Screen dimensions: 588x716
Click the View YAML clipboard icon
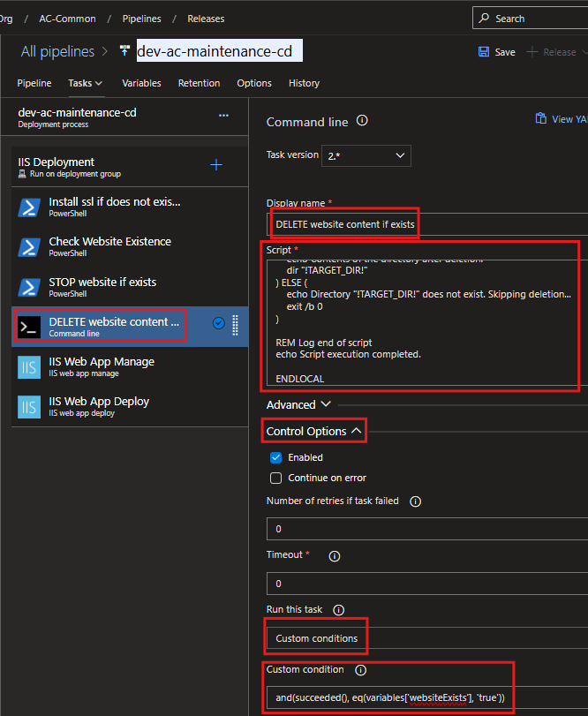click(x=541, y=118)
